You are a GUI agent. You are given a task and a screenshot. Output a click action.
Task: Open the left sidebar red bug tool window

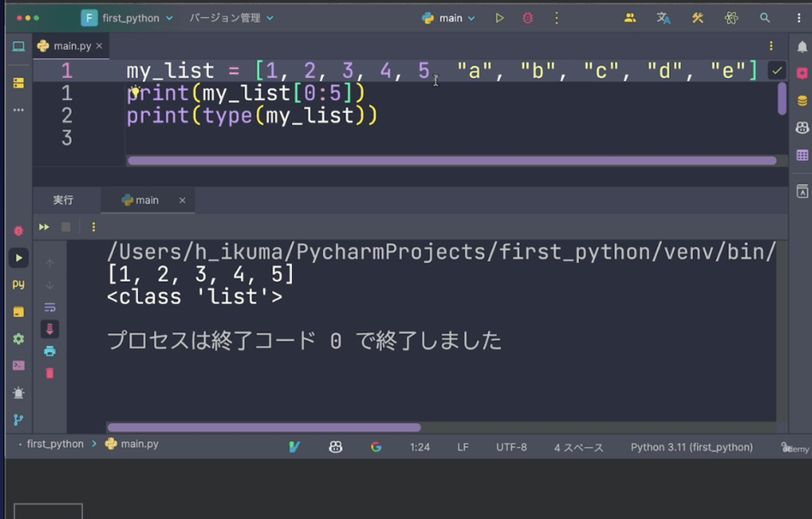coord(19,231)
